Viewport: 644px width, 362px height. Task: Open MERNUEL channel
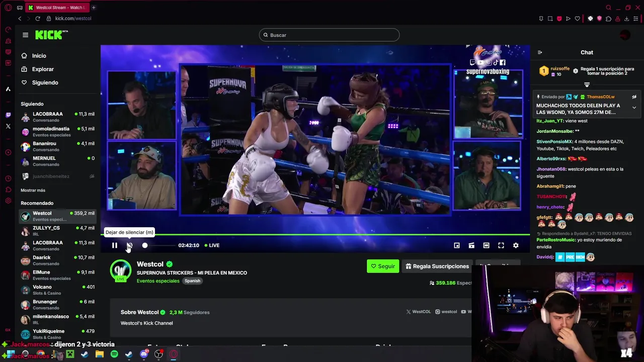58,161
